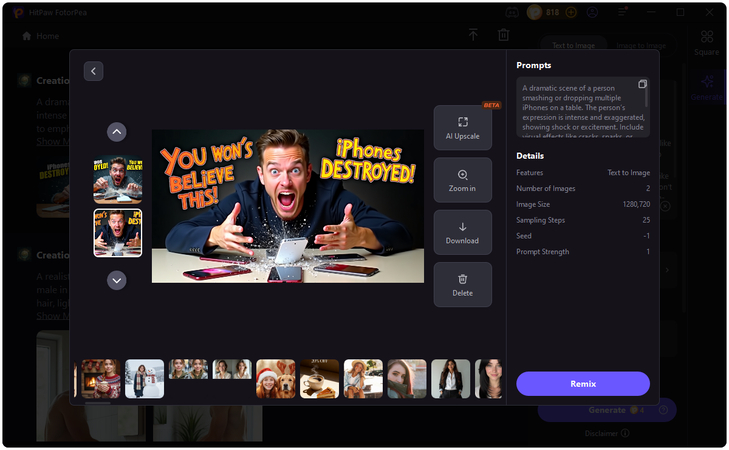729x450 pixels.
Task: Select the second highlighted thumbnail variant
Action: [x=118, y=233]
